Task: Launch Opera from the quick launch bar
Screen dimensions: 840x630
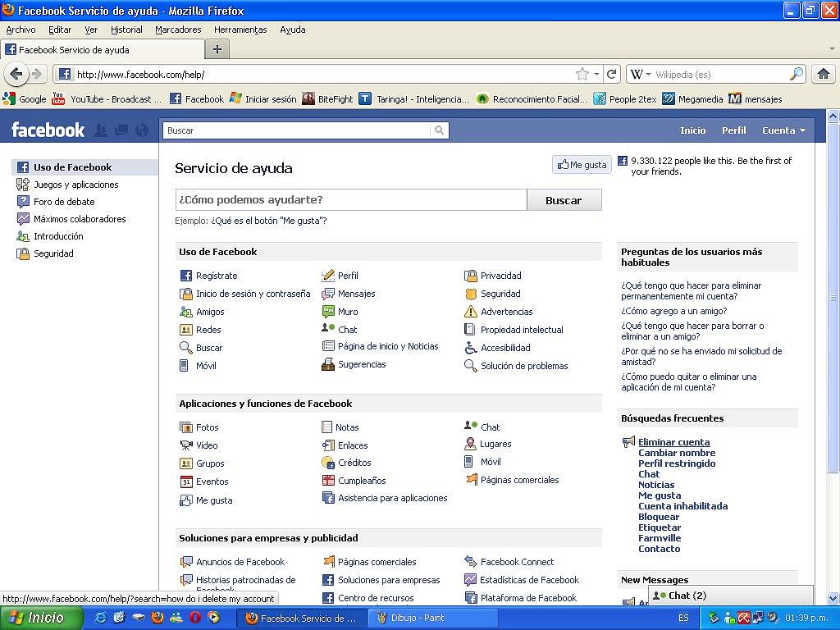Action: (x=195, y=618)
